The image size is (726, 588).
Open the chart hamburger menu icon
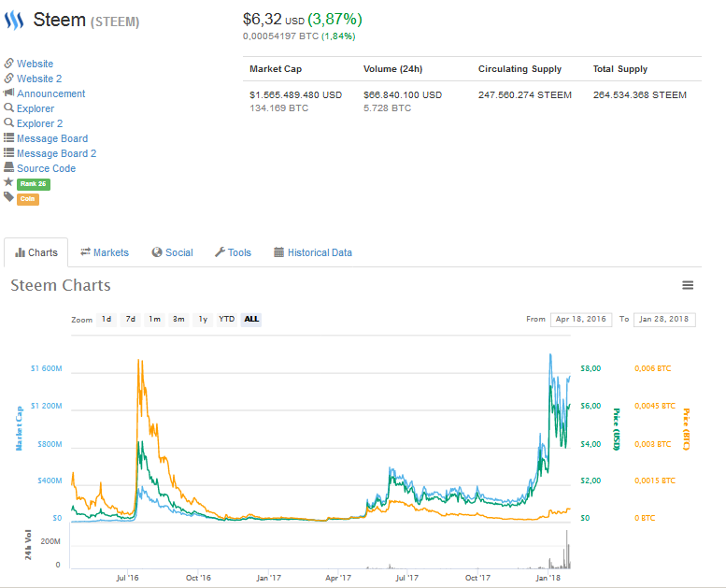click(688, 285)
